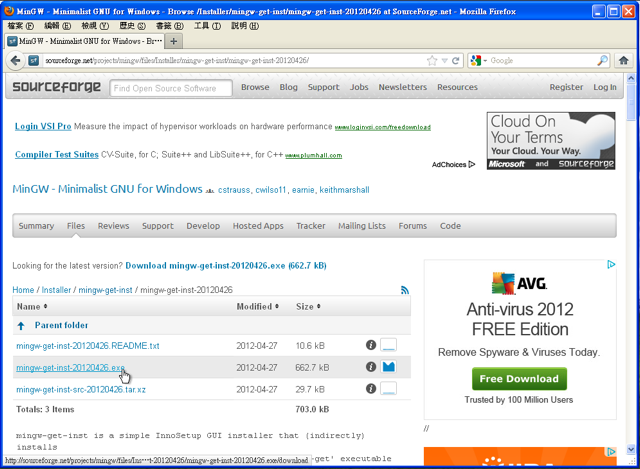
Task: Click the Parent folder up arrow icon
Action: 21,326
